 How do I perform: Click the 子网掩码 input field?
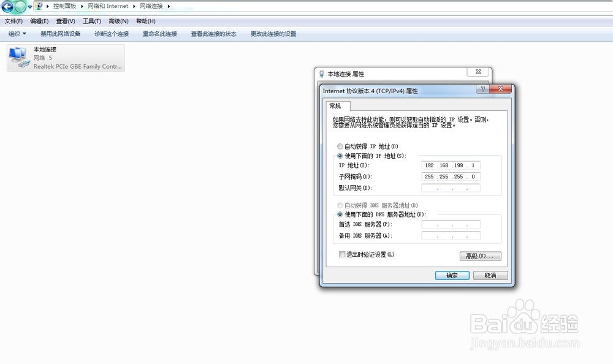click(451, 176)
